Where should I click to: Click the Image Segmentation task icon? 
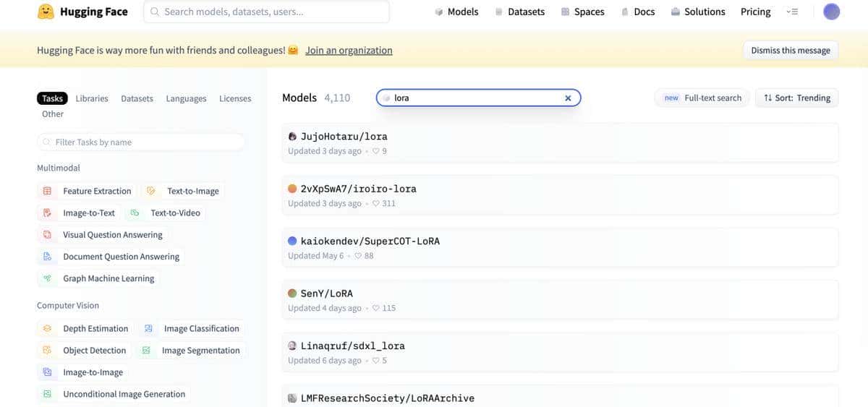(x=147, y=351)
